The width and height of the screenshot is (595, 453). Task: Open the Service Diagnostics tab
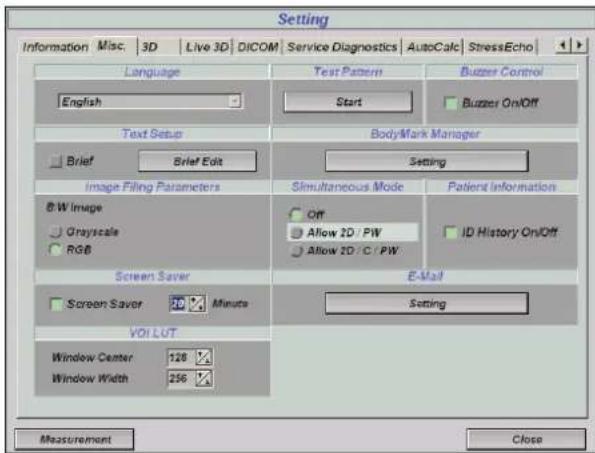click(342, 47)
